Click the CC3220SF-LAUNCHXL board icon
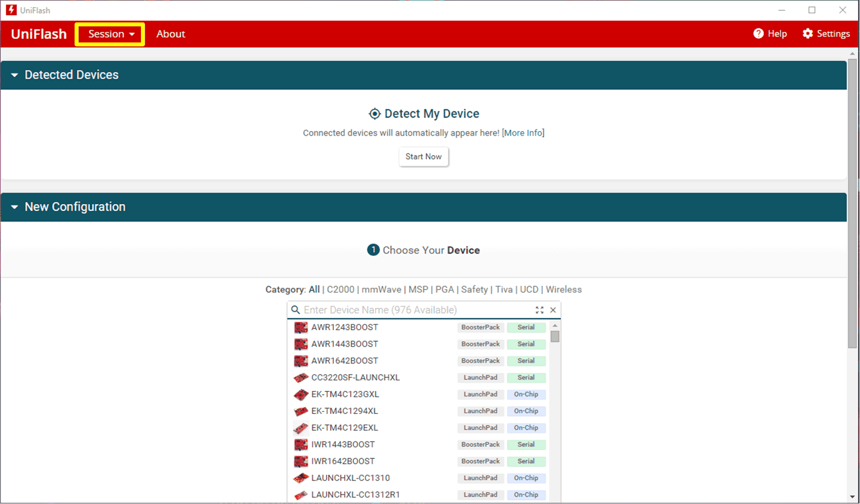860x504 pixels. pos(301,378)
